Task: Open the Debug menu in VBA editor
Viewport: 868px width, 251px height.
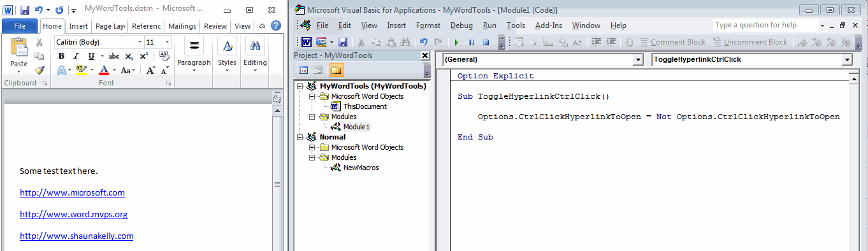Action: pyautogui.click(x=461, y=25)
